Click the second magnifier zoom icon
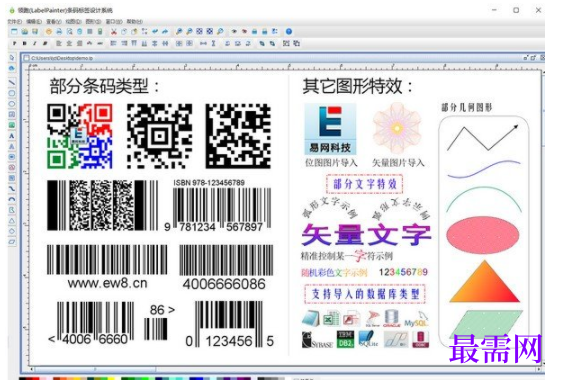The height and width of the screenshot is (380, 561). click(x=189, y=31)
